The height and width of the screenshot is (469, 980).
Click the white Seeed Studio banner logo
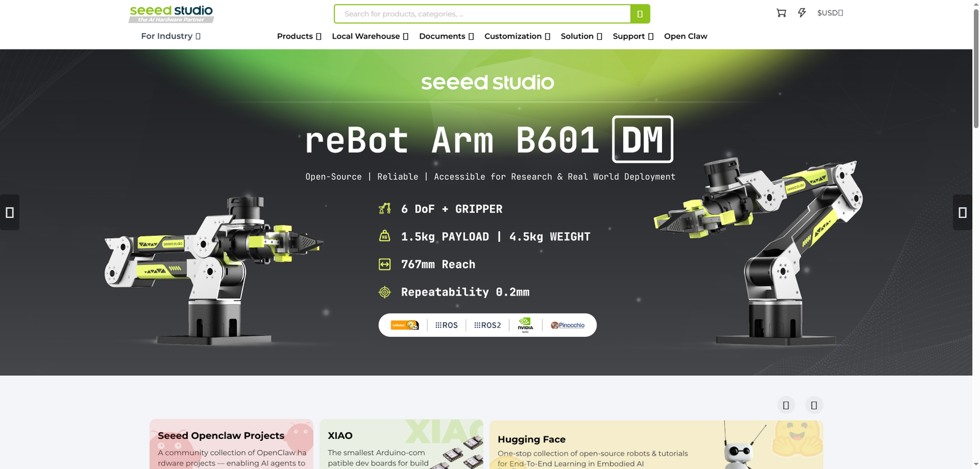(x=488, y=83)
